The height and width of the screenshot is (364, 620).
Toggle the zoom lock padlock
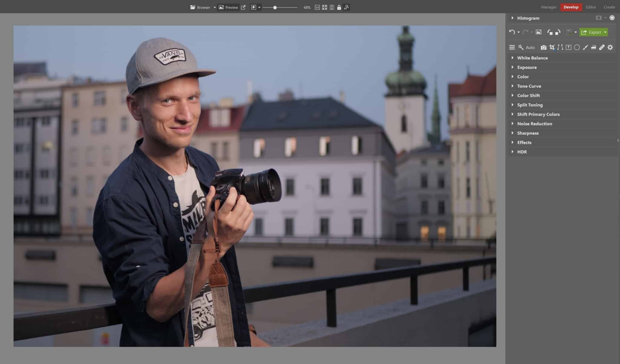(339, 7)
